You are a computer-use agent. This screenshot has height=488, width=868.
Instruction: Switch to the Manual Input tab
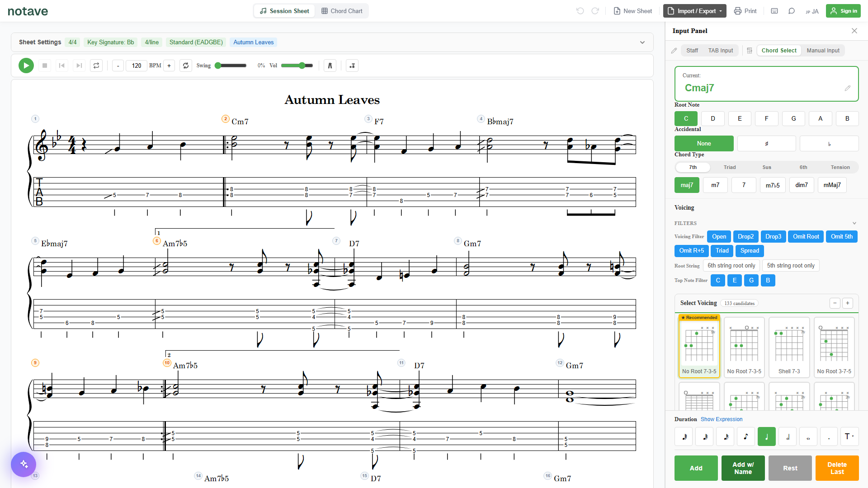click(823, 51)
